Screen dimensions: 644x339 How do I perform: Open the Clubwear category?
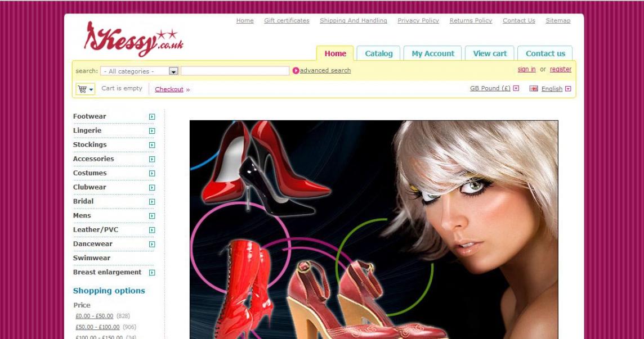point(90,187)
